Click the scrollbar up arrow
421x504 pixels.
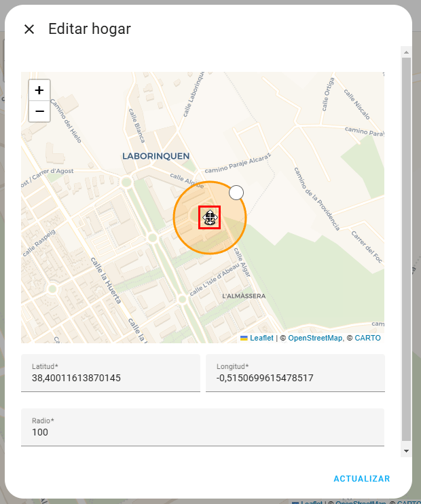coord(406,52)
